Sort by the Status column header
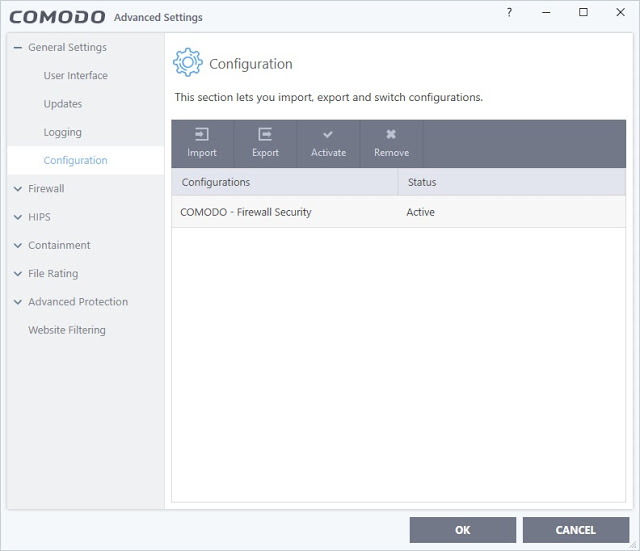The image size is (640, 551). (512, 182)
